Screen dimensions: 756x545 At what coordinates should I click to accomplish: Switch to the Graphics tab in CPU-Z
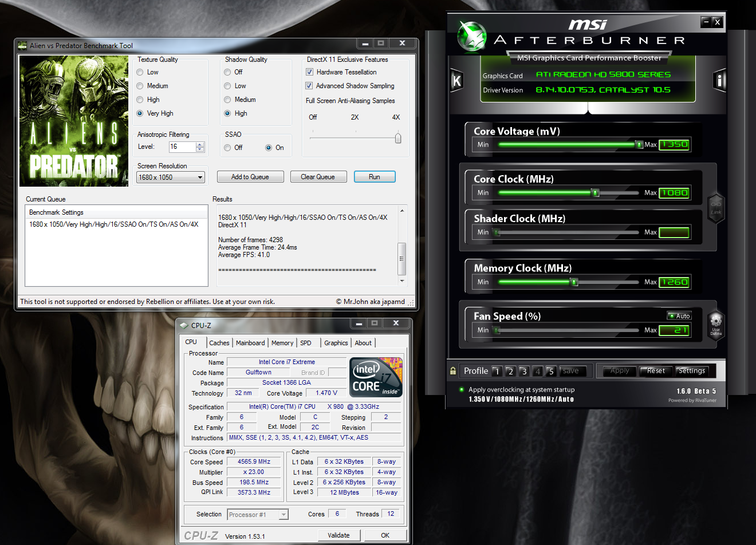[336, 343]
